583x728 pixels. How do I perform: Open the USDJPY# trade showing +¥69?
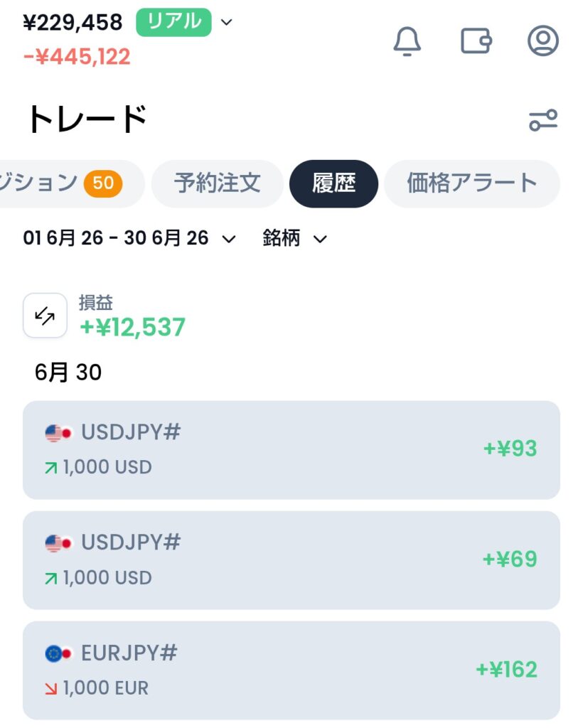point(291,560)
